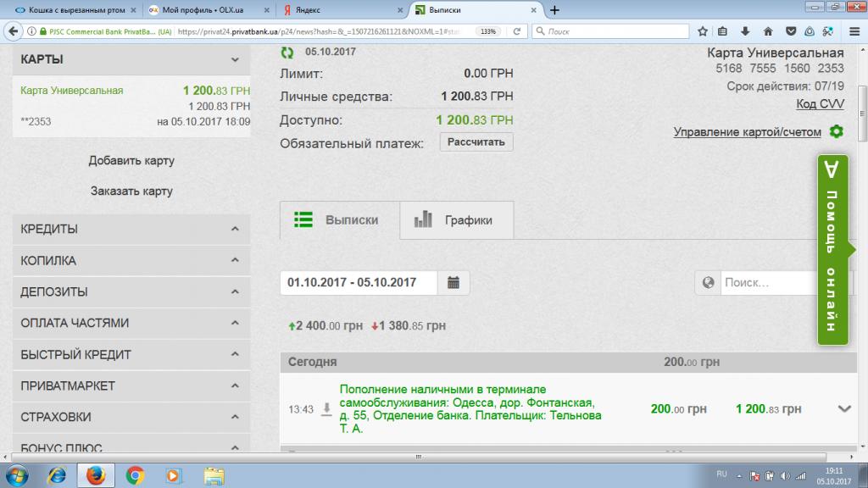Open the Firefox downloads arrow
This screenshot has height=488, width=868.
point(745,31)
